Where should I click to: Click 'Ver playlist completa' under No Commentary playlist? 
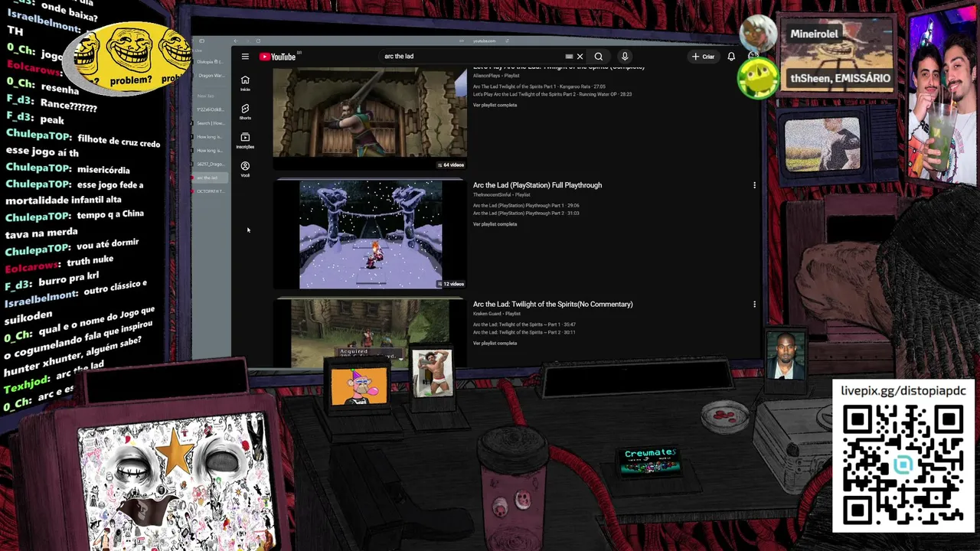point(495,343)
